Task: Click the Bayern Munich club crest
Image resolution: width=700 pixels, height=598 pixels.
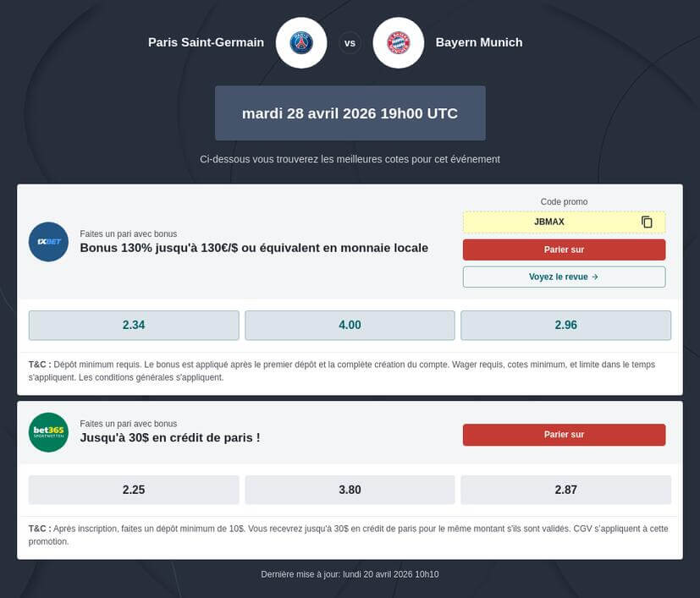Action: pyautogui.click(x=398, y=42)
